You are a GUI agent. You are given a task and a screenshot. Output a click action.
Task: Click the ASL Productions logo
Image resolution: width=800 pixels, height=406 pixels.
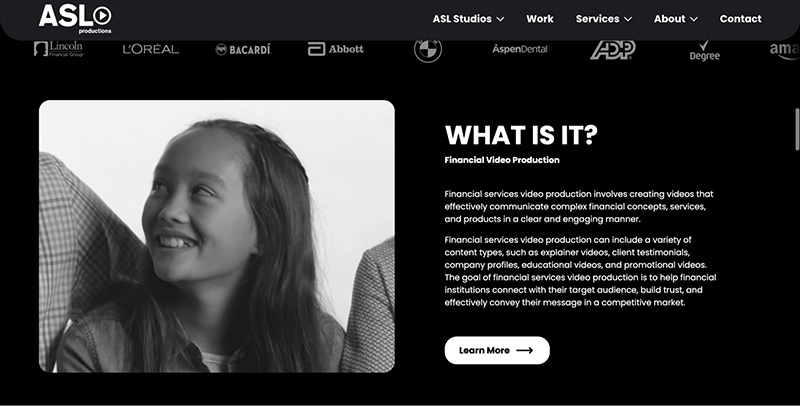pos(75,18)
